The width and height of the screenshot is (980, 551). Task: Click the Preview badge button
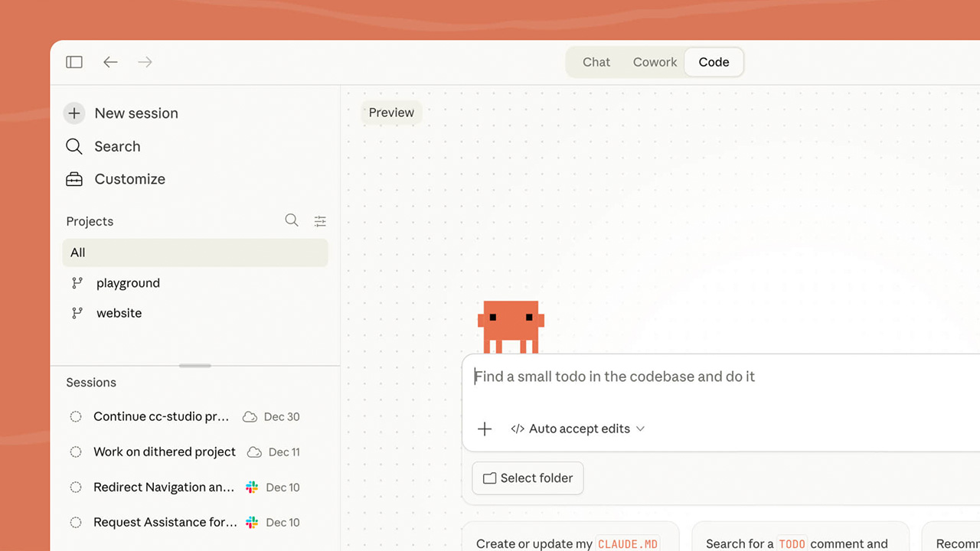[391, 112]
